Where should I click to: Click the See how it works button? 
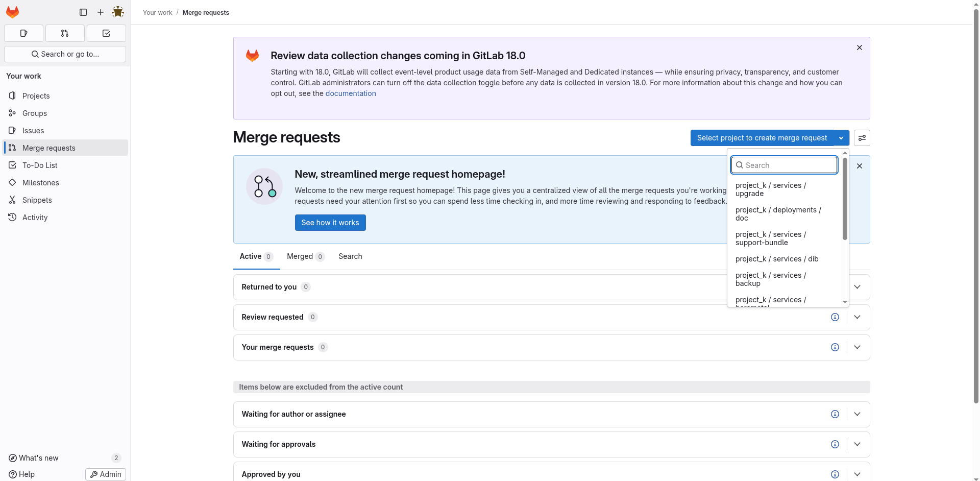(330, 223)
